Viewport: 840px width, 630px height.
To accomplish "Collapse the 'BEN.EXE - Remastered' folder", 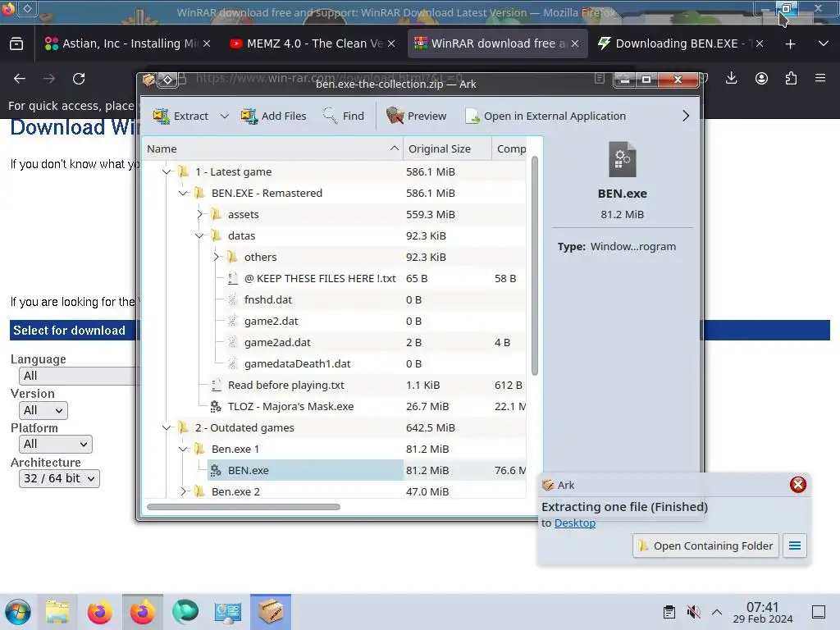I will tap(183, 193).
